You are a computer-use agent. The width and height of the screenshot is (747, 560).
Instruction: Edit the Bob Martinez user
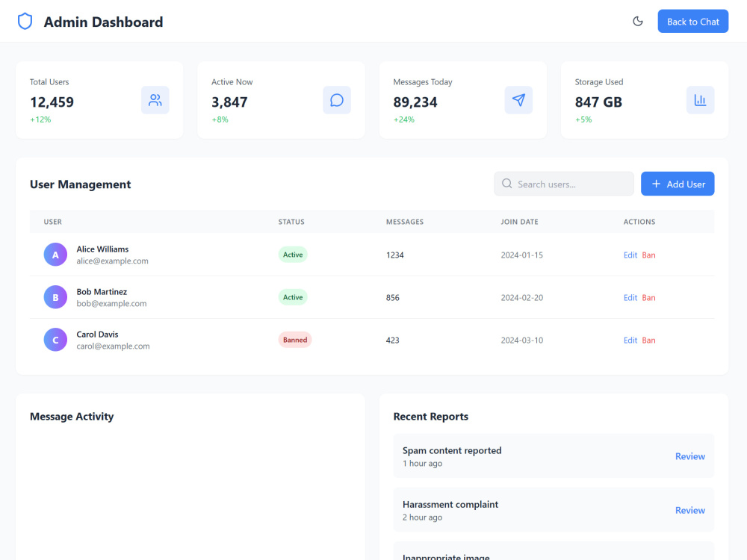(630, 298)
